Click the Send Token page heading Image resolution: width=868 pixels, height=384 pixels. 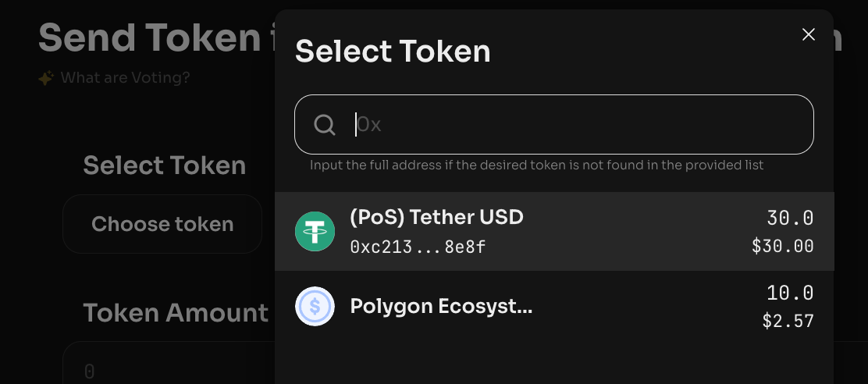click(148, 37)
